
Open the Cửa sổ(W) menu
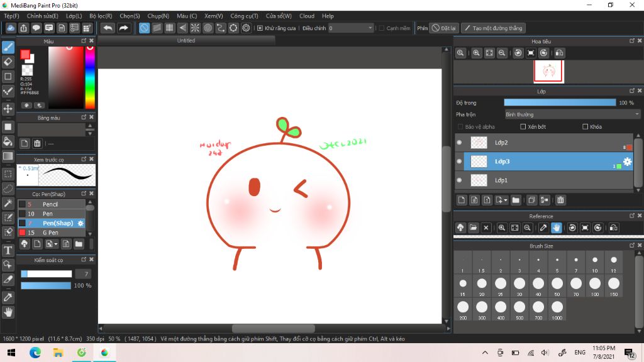[279, 16]
